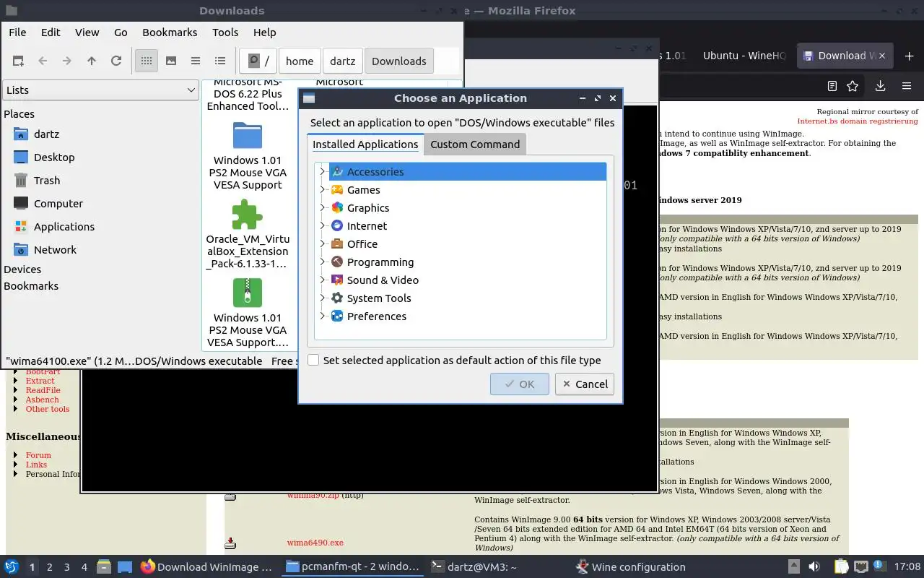The image size is (924, 578).
Task: Open the File menu
Action: [17, 33]
